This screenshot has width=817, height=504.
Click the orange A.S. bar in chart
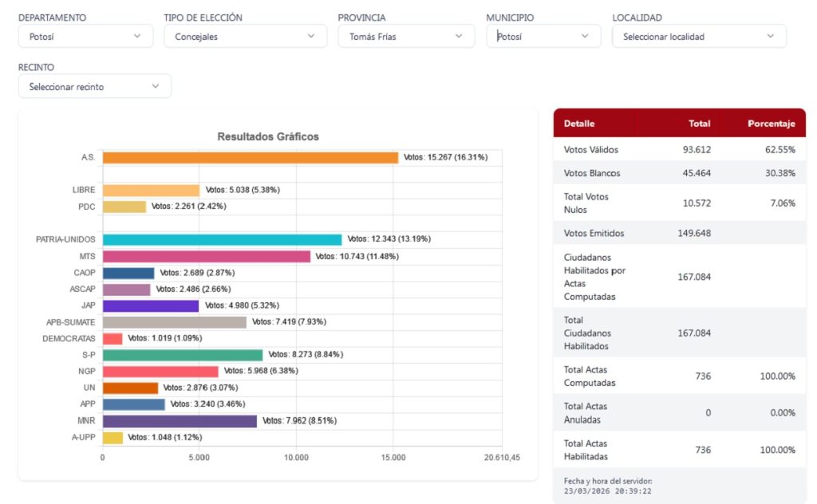click(250, 158)
